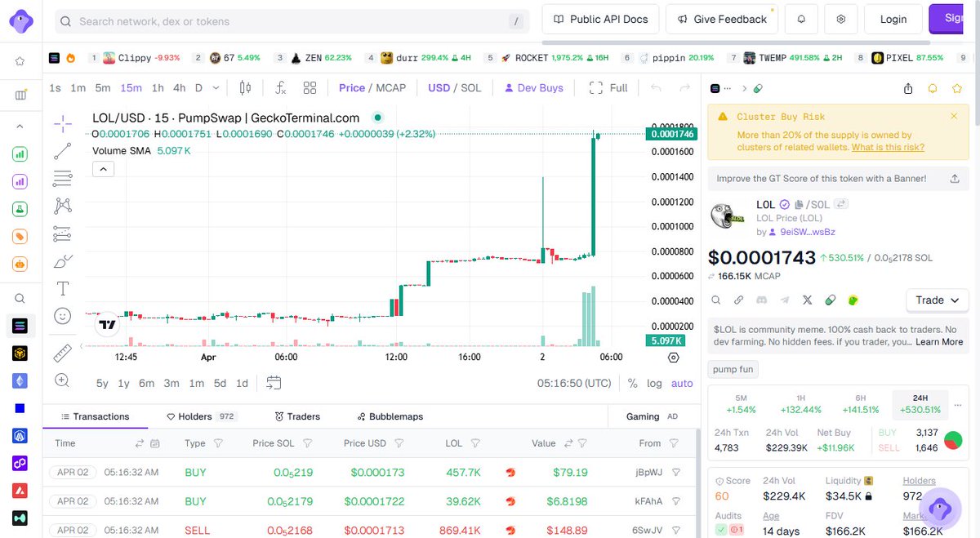
Task: Switch to the Transactions tab
Action: [x=95, y=416]
